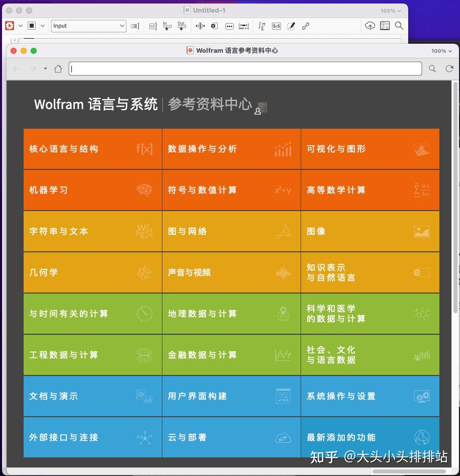This screenshot has width=460, height=476.
Task: Click the TeX input $x$ icon
Action: pyautogui.click(x=277, y=26)
